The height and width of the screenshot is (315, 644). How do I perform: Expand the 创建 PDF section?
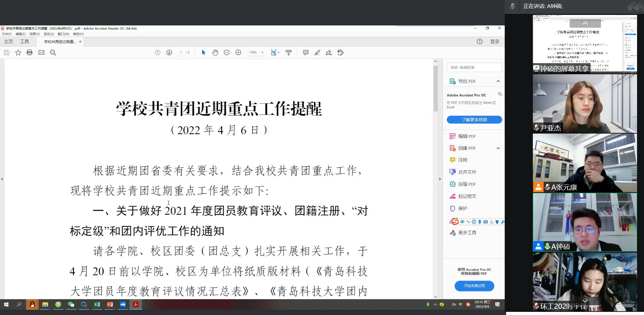498,148
